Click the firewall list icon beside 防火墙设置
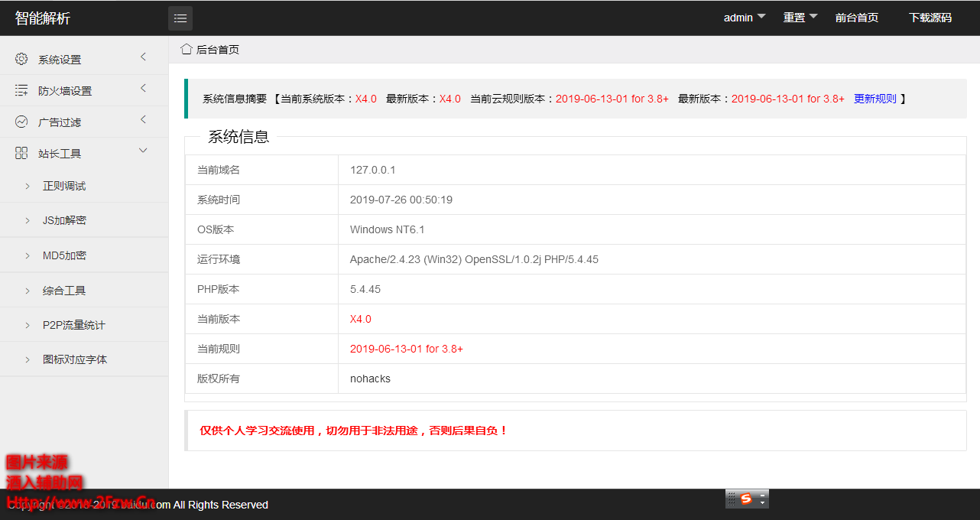This screenshot has width=980, height=520. [x=21, y=90]
